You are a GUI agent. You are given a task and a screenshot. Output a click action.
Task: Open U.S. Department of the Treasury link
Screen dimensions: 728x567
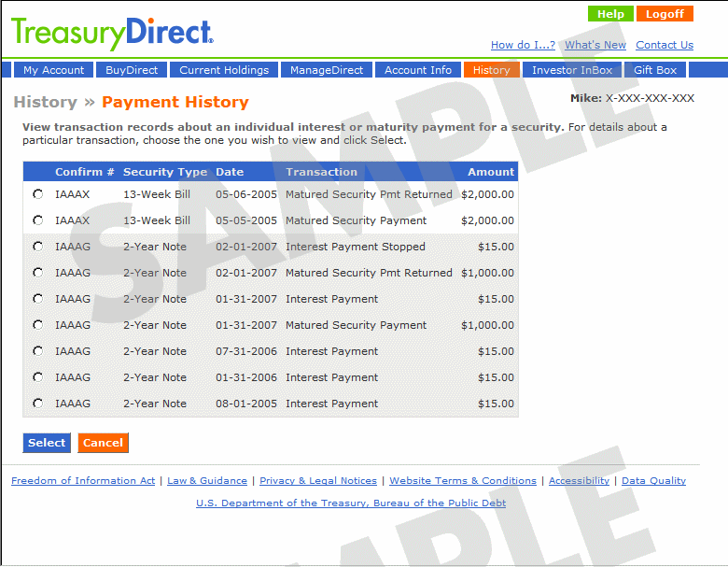(x=351, y=503)
